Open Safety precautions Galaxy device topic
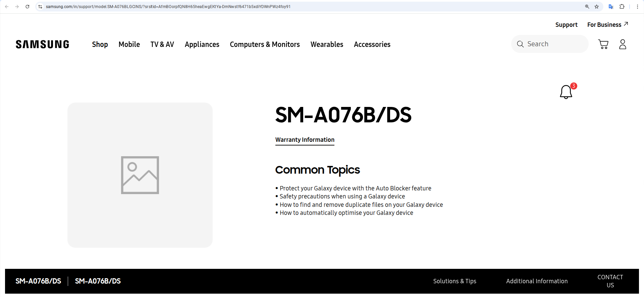 pos(342,196)
